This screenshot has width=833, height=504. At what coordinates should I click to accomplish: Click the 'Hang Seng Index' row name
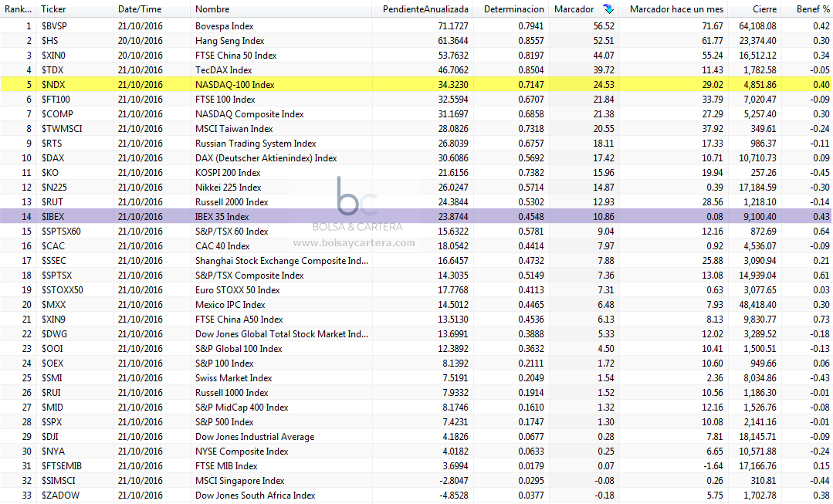tap(229, 41)
